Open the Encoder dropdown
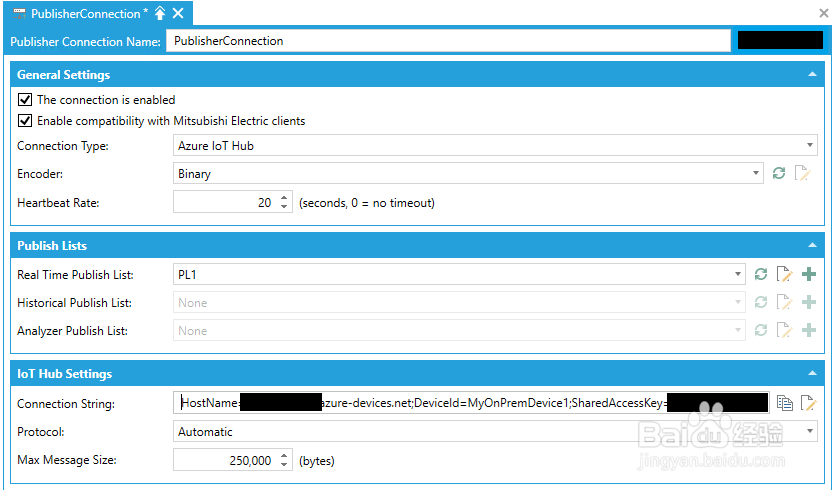832x490 pixels. pos(756,174)
